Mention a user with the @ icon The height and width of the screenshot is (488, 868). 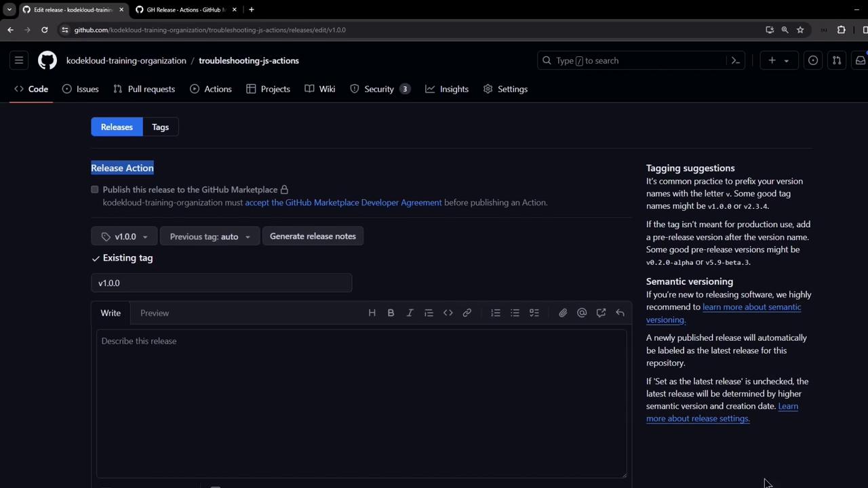click(582, 312)
